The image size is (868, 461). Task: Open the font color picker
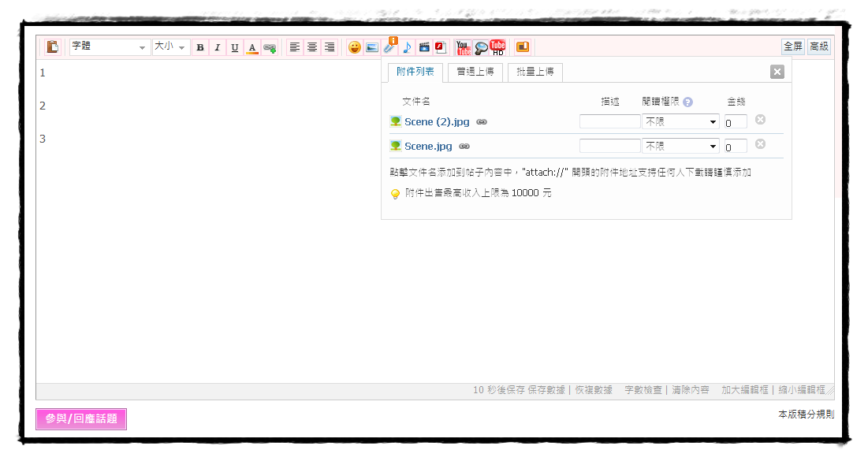pyautogui.click(x=252, y=47)
